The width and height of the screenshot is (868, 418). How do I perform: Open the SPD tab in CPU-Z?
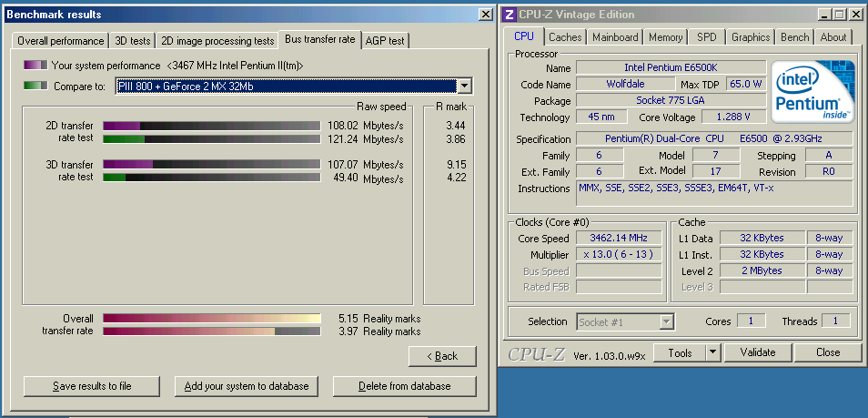tap(706, 37)
